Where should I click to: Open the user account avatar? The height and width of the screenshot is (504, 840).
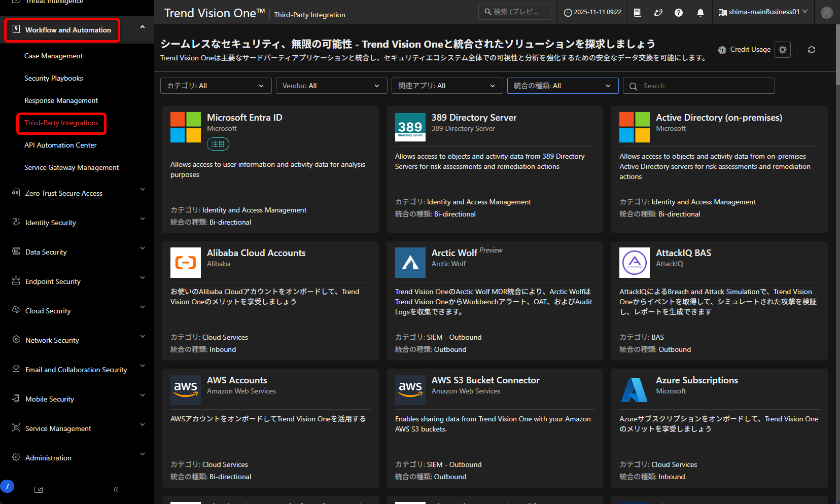(x=826, y=13)
